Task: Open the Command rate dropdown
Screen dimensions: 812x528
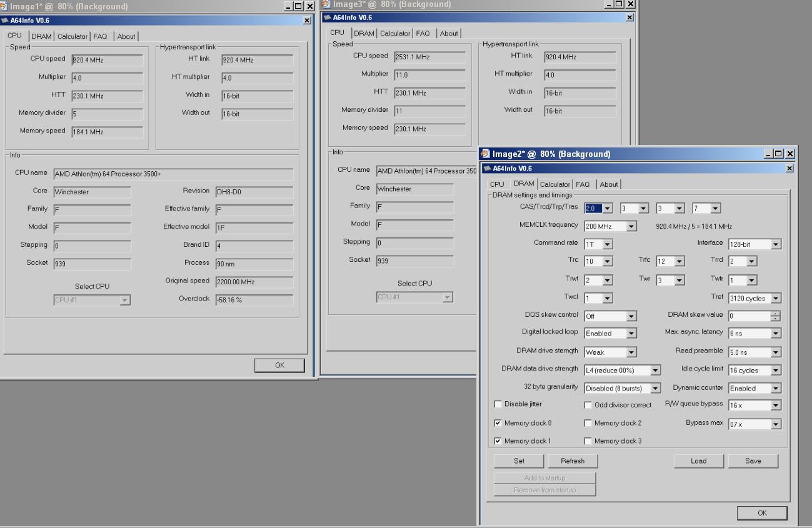Action: pos(608,244)
